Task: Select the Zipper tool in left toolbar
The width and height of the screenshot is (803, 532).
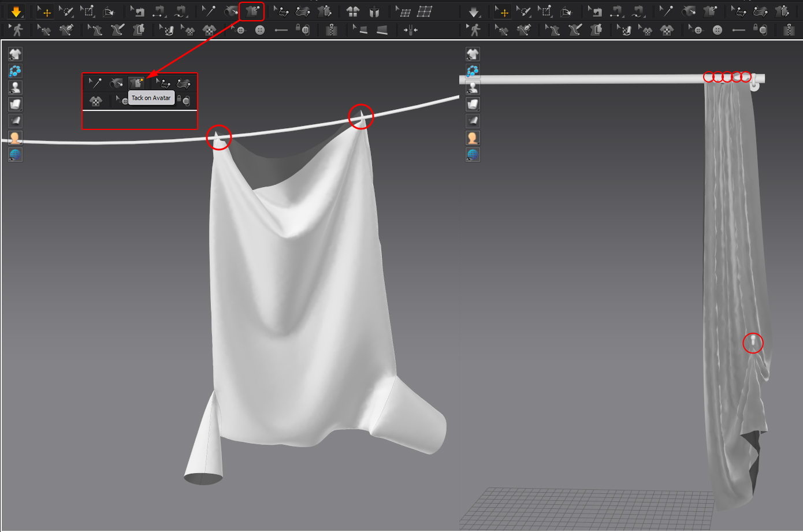Action: (332, 30)
